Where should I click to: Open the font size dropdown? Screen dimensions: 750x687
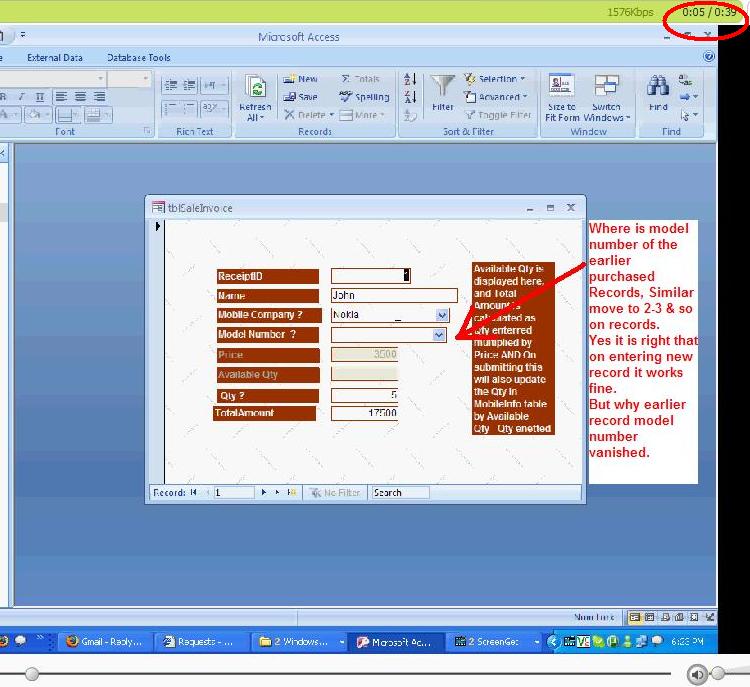pos(145,78)
